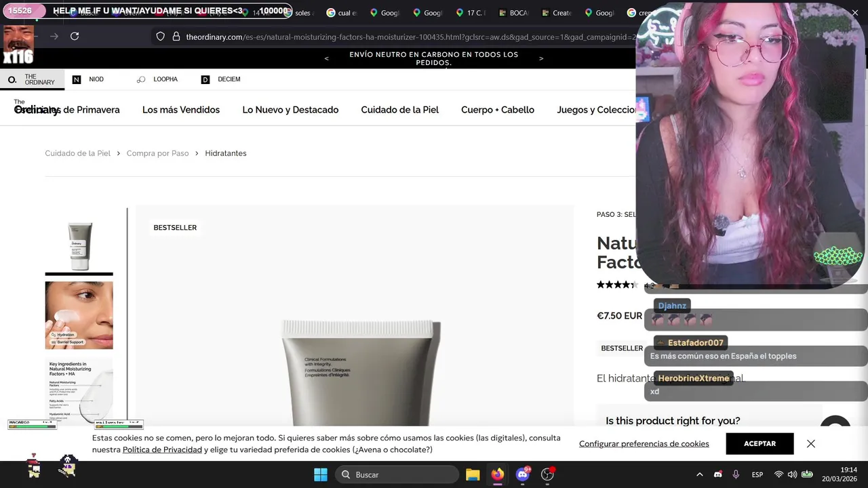
Task: Open "Cuerpo + Cabello" menu
Action: point(498,110)
